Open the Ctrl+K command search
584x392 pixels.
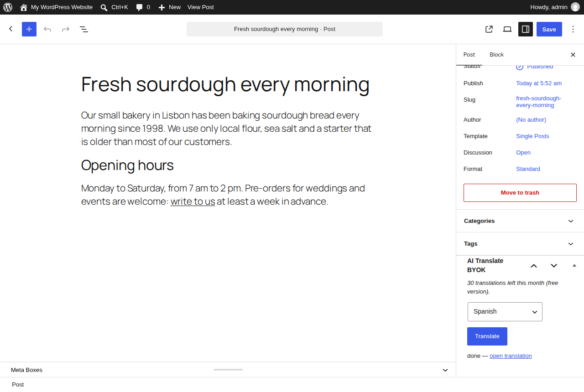(114, 7)
